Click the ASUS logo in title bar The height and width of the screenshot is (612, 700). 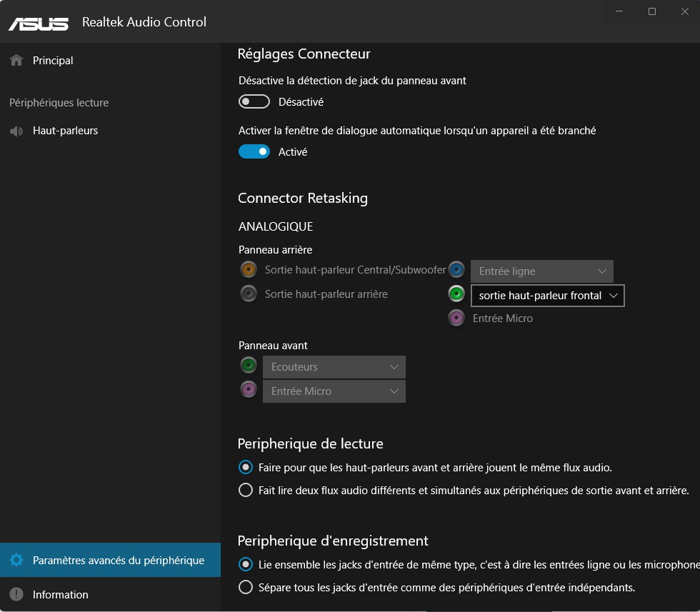point(39,22)
